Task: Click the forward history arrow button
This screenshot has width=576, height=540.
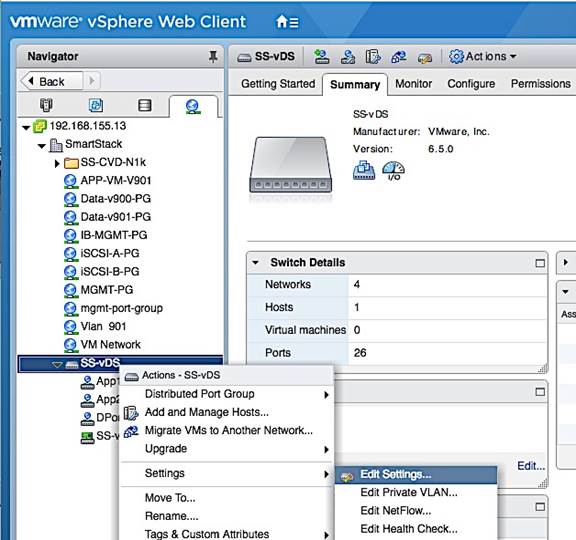Action: point(92,81)
